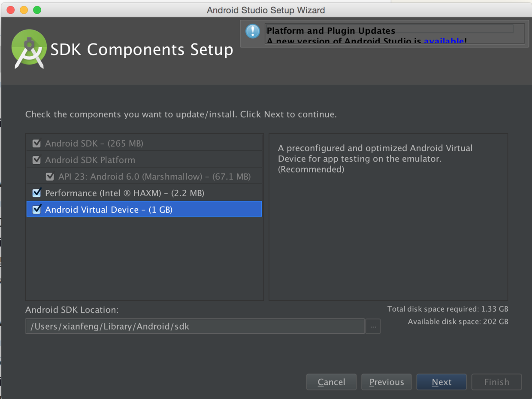
Task: Click the disabled Finish button
Action: (496, 382)
